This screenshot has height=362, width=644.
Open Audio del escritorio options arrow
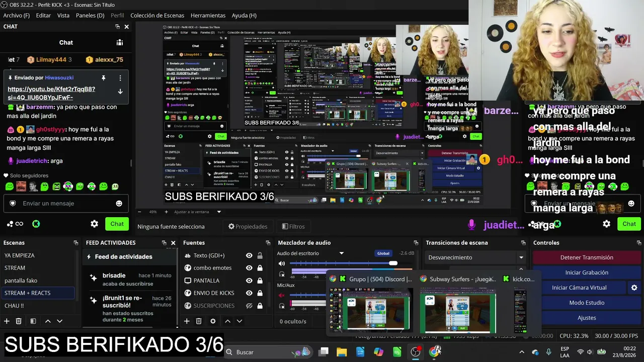click(x=342, y=253)
